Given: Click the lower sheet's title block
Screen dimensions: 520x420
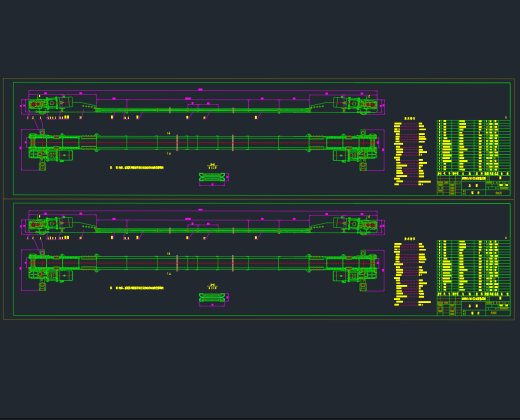Looking at the screenshot, I should pyautogui.click(x=473, y=305).
